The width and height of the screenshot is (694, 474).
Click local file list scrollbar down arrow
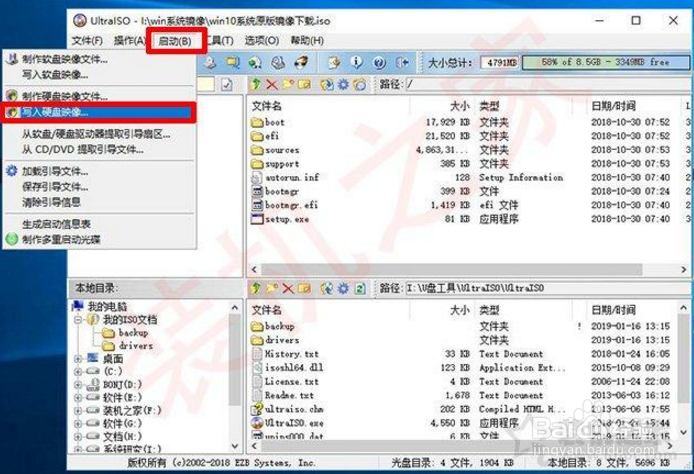pos(683,432)
